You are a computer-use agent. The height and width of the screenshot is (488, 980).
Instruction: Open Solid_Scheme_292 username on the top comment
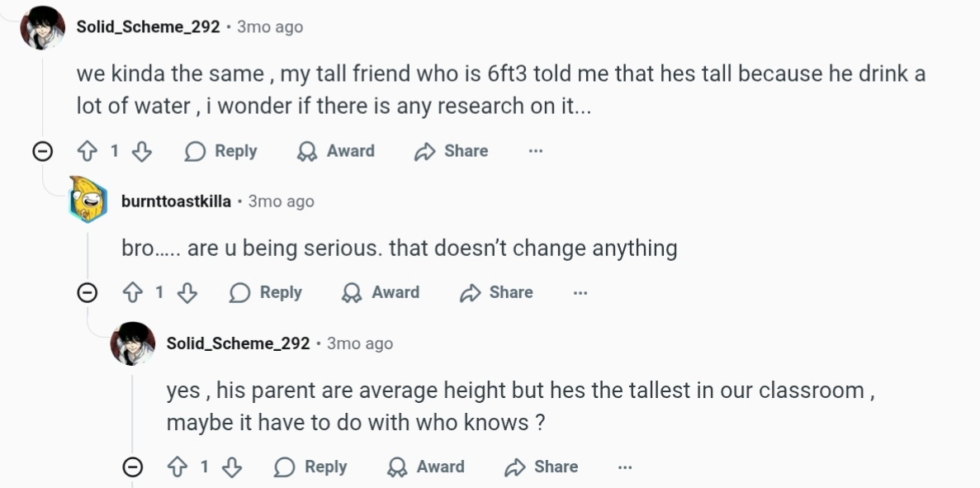point(148,26)
